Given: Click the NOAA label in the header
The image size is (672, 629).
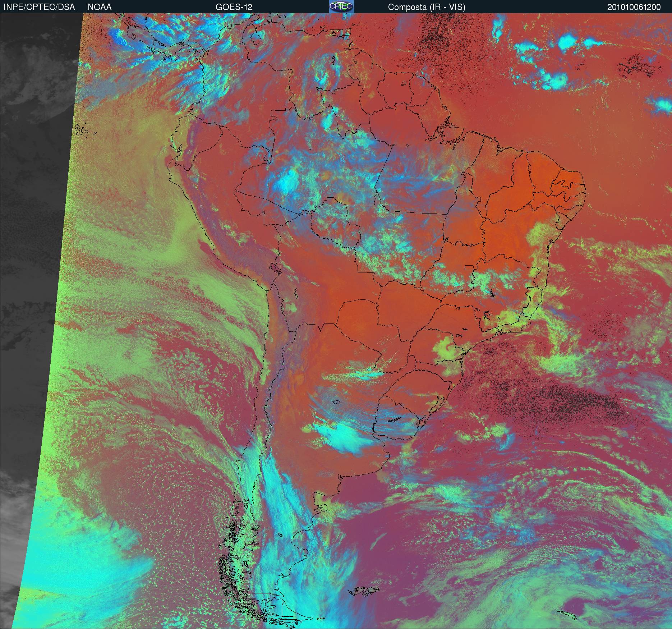Looking at the screenshot, I should [x=100, y=7].
